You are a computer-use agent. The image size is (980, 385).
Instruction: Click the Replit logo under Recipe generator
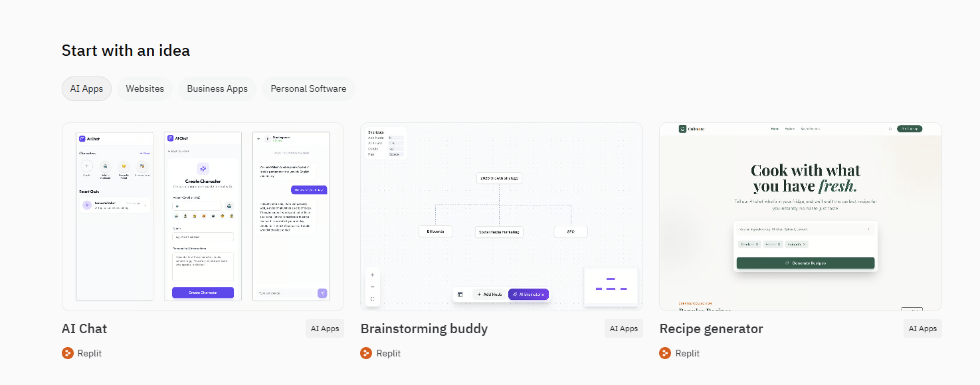[x=665, y=353]
